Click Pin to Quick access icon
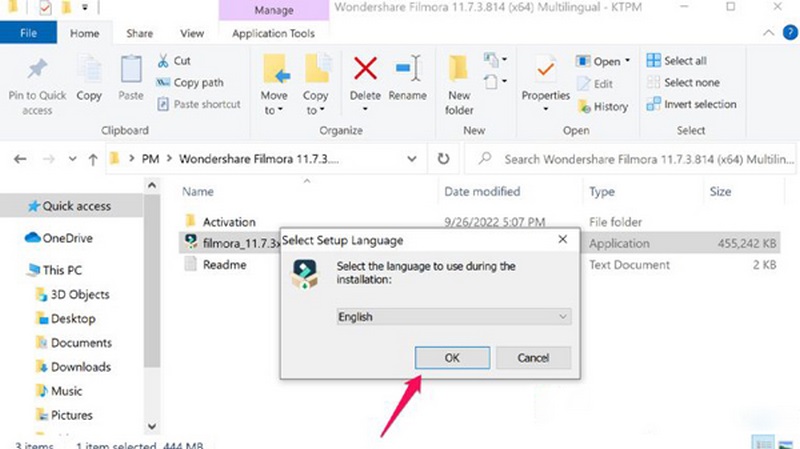Viewport: 800px width, 449px height. tap(37, 69)
